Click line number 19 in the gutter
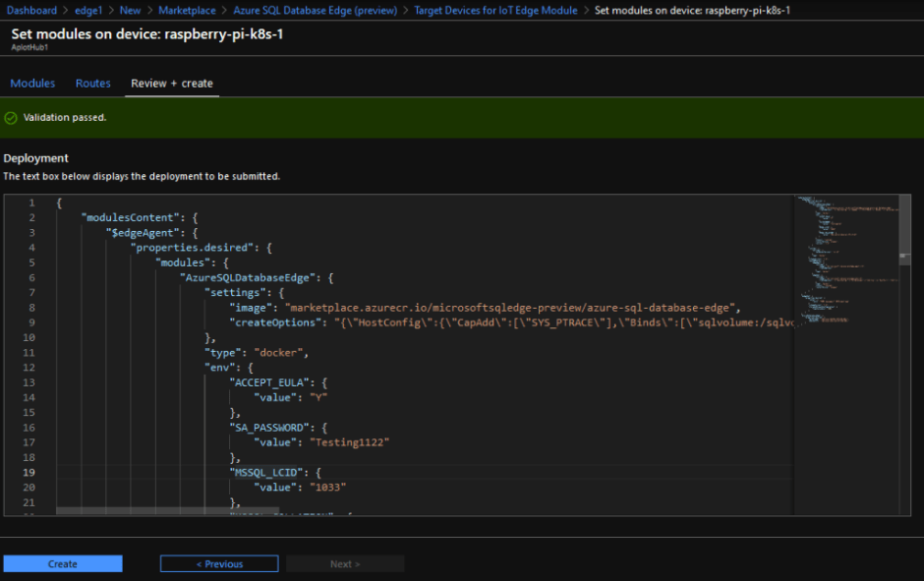This screenshot has height=581, width=924. pyautogui.click(x=30, y=473)
